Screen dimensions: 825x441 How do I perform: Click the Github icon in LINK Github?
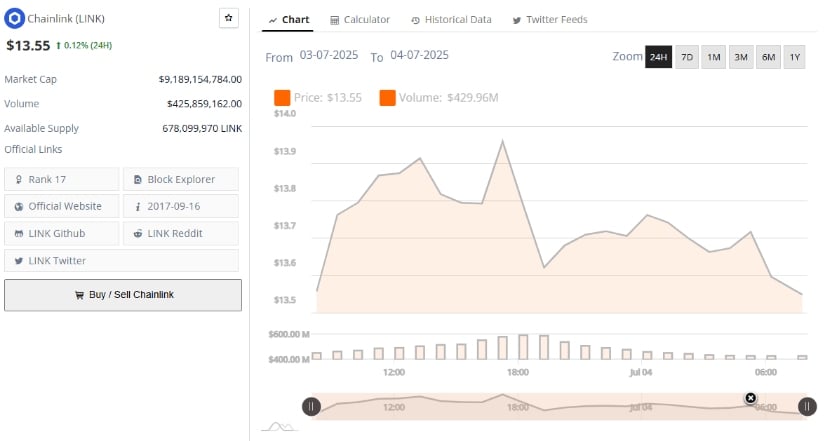click(18, 234)
